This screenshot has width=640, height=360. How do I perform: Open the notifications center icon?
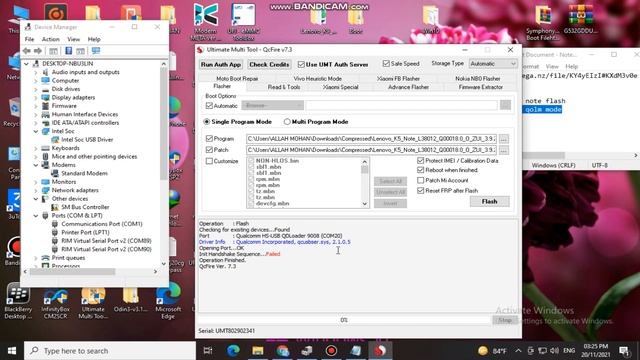[624, 351]
